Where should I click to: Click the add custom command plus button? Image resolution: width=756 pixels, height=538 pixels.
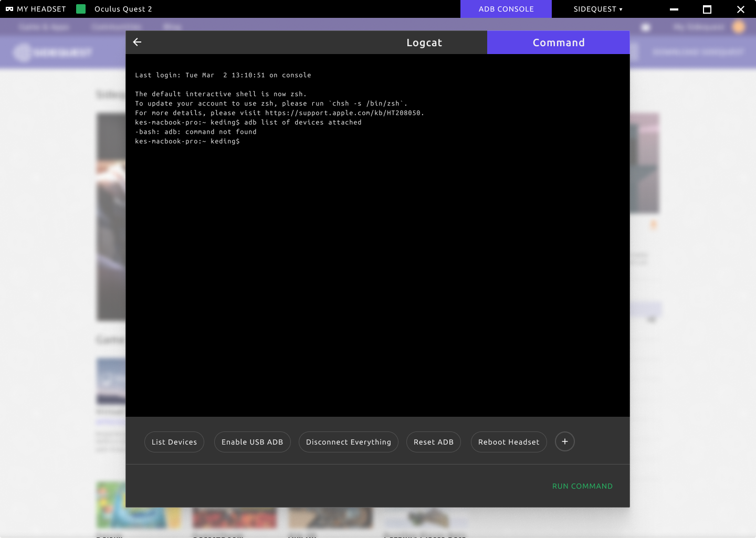point(565,441)
